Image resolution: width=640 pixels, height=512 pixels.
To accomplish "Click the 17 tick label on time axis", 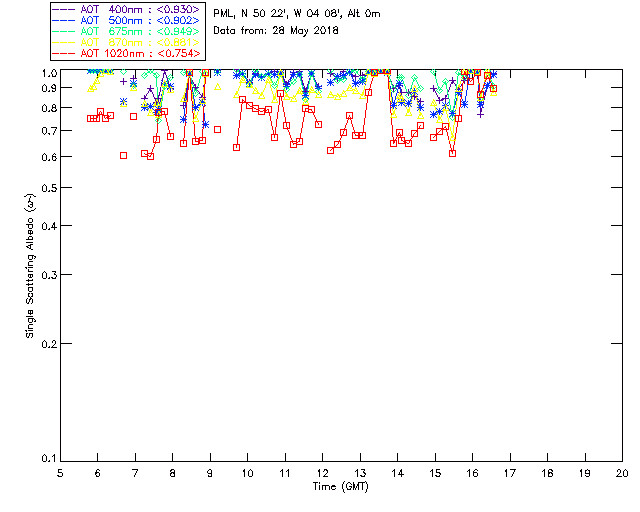I will coord(510,472).
